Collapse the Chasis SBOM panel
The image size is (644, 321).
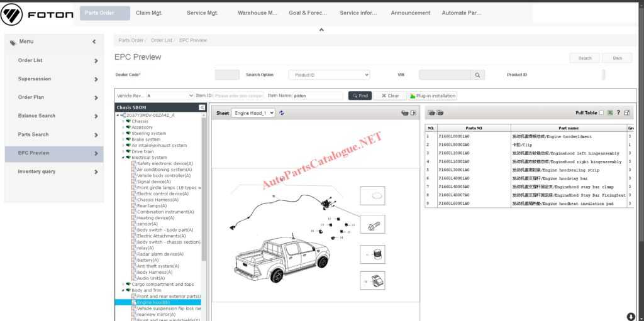[x=202, y=107]
